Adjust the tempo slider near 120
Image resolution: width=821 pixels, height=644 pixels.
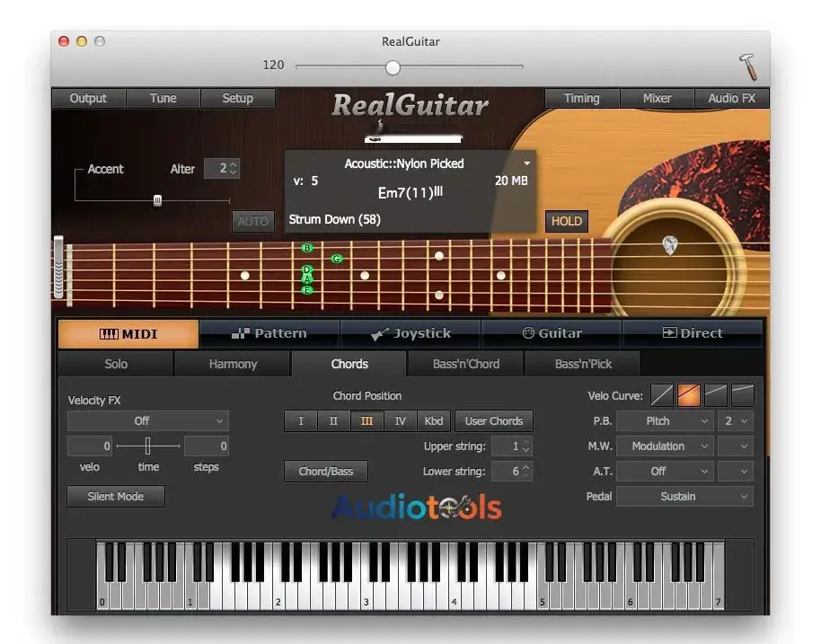[x=392, y=66]
